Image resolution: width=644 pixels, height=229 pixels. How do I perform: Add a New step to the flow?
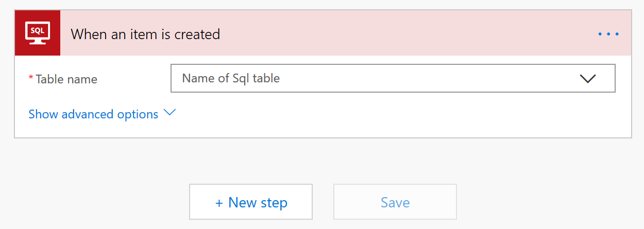click(x=251, y=202)
